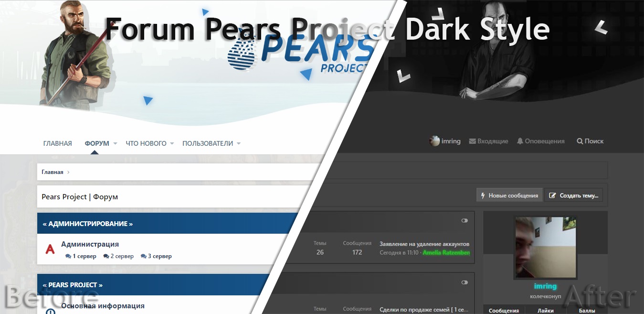
Task: Click the Главная breadcrumb link
Action: pyautogui.click(x=52, y=172)
